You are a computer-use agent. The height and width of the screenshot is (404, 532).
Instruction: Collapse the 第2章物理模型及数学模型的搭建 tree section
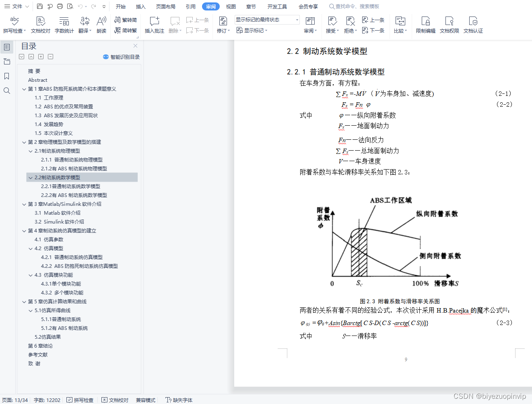pos(24,142)
